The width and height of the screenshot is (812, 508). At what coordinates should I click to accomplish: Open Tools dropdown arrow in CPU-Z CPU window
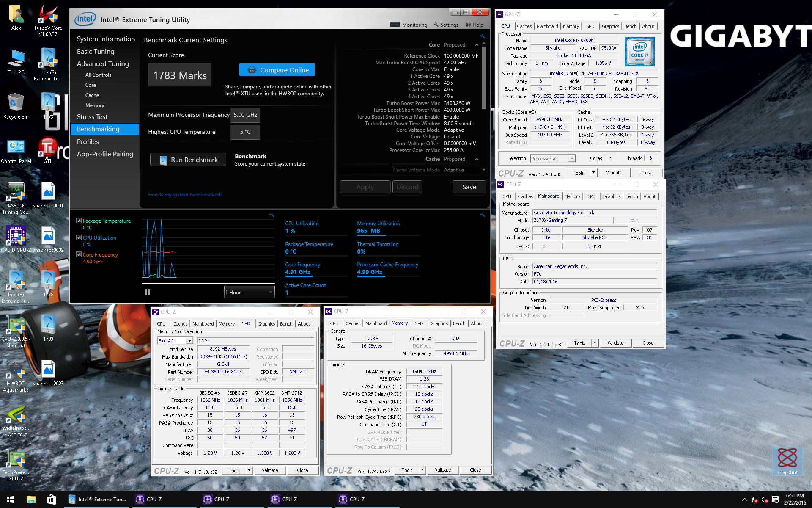tap(593, 173)
